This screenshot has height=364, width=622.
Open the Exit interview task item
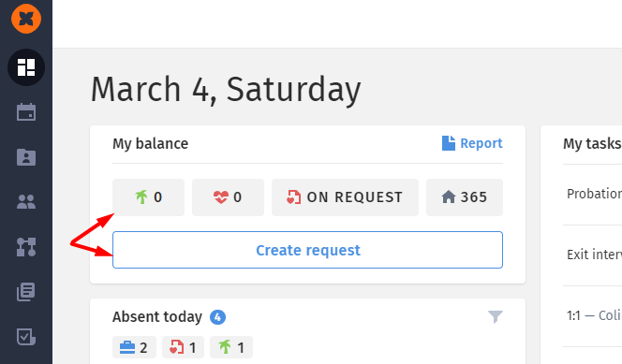coord(593,255)
